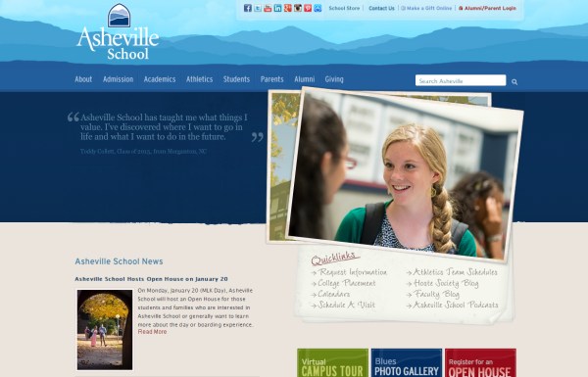Open the YouTube icon link
The width and height of the screenshot is (588, 377).
268,8
